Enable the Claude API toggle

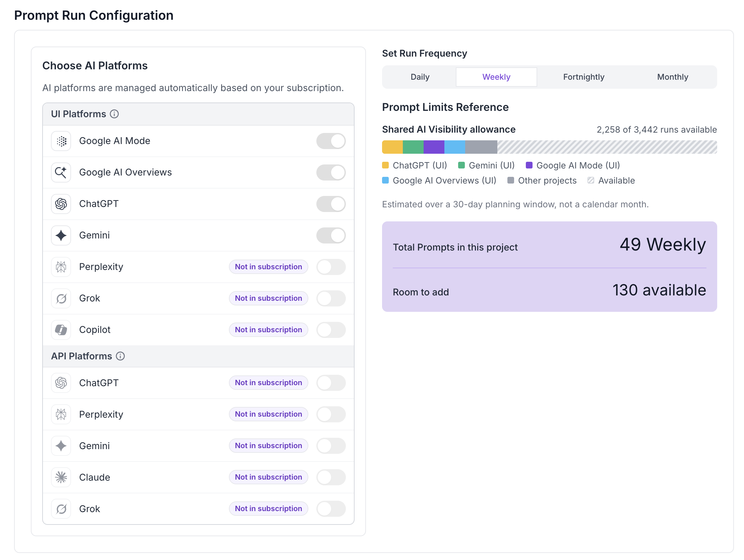[x=331, y=477]
